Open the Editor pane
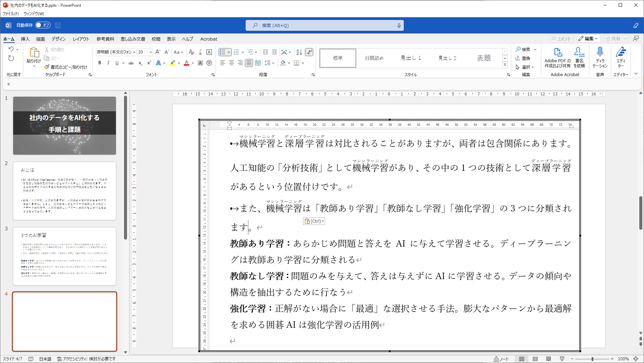This screenshot has height=363, width=644. 621,58
